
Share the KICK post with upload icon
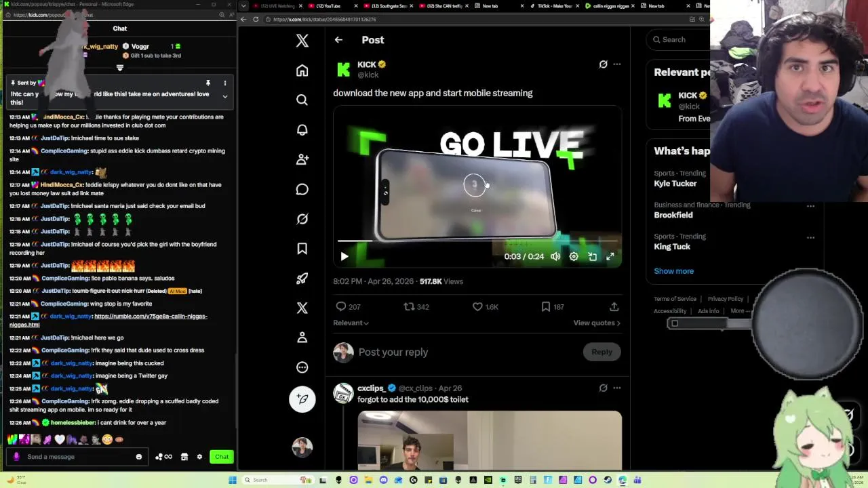pos(614,307)
